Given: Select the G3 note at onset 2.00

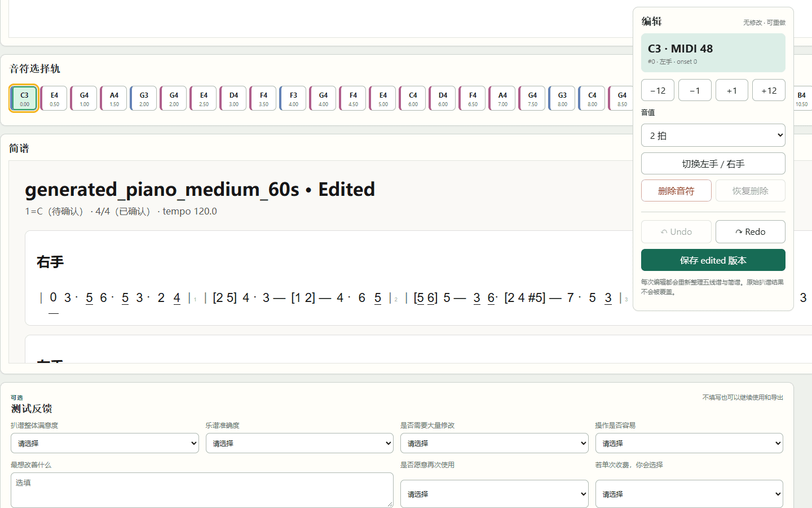Looking at the screenshot, I should click(144, 98).
